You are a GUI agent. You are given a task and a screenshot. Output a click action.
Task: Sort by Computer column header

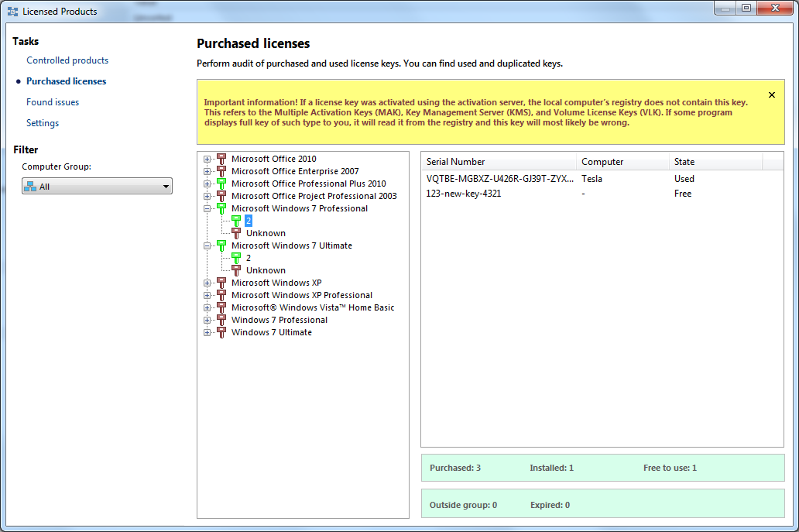(x=622, y=162)
